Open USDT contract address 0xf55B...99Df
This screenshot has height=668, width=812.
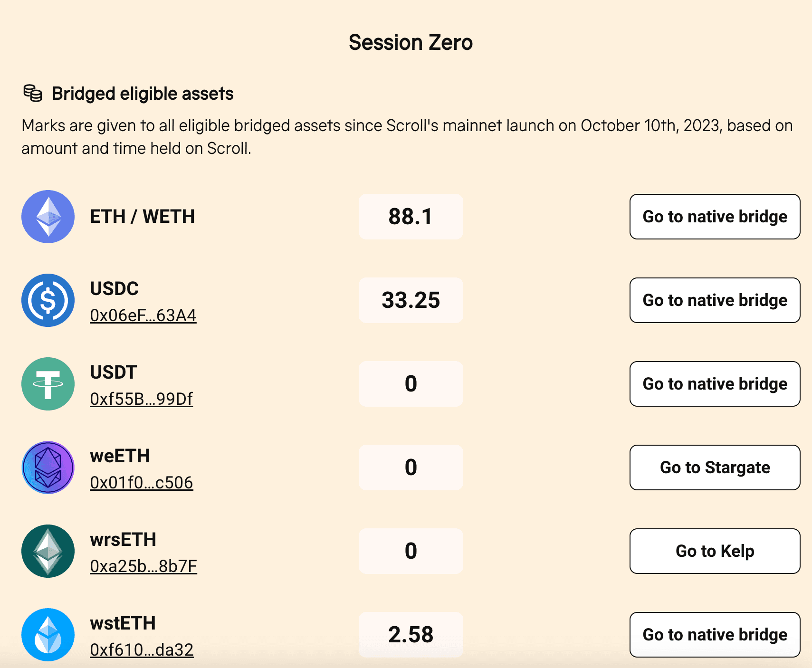coord(141,399)
